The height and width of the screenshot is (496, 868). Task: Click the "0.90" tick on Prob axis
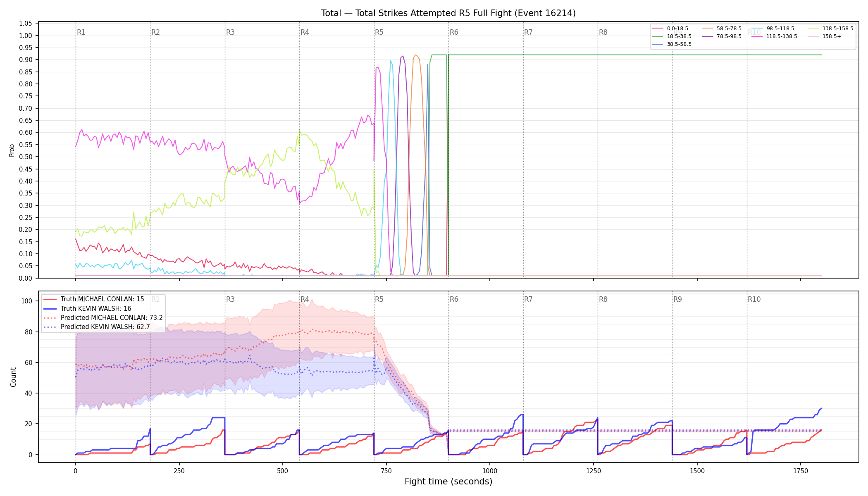[x=26, y=60]
